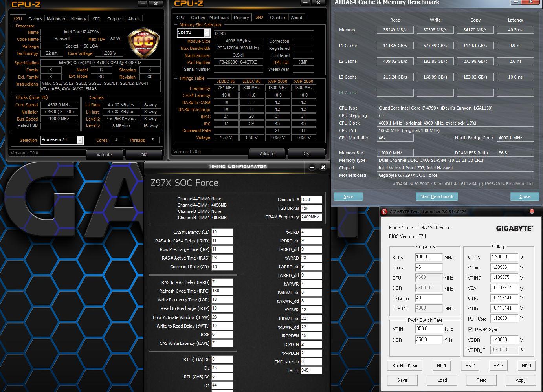Click the Command Rate (CR) field
Image resolution: width=543 pixels, height=392 pixels.
tap(222, 267)
